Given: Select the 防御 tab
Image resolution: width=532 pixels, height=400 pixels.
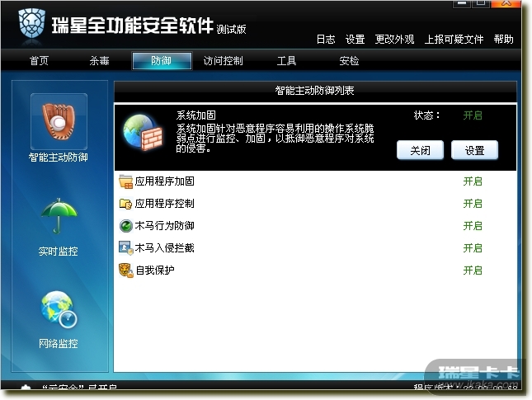Looking at the screenshot, I should 162,61.
